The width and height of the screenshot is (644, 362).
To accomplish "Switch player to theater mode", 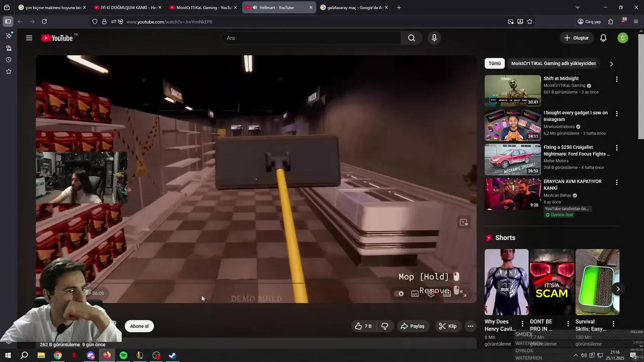I will (x=447, y=294).
